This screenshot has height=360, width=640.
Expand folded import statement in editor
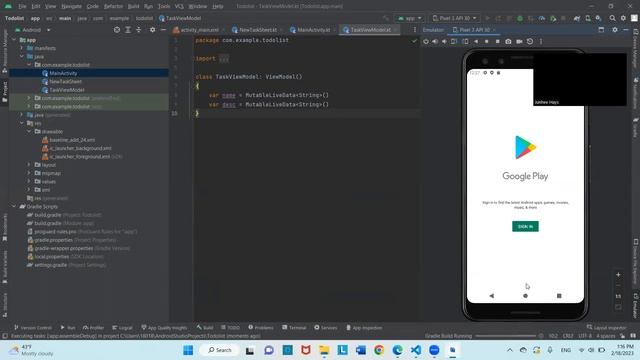[224, 59]
